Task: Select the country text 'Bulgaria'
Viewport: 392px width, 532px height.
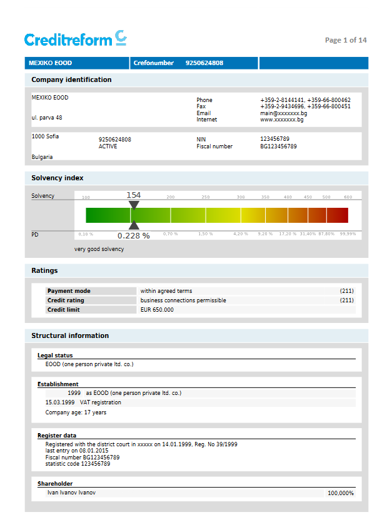Action: (x=42, y=157)
